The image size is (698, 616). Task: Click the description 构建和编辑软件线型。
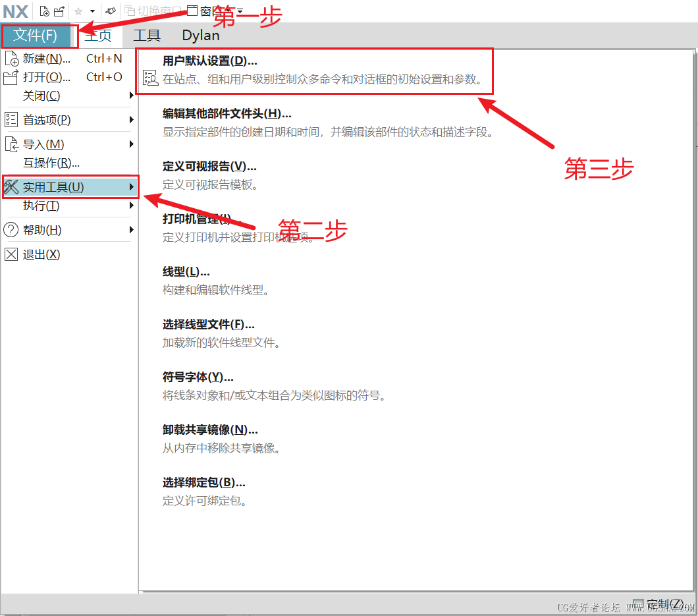pos(217,290)
